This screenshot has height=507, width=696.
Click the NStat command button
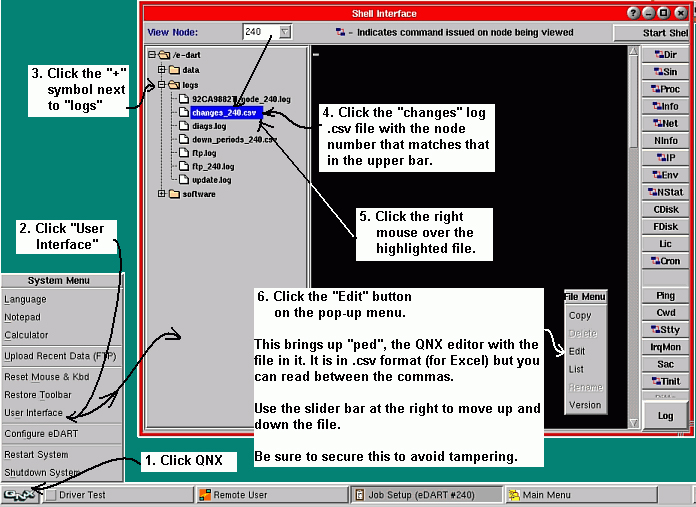point(665,192)
